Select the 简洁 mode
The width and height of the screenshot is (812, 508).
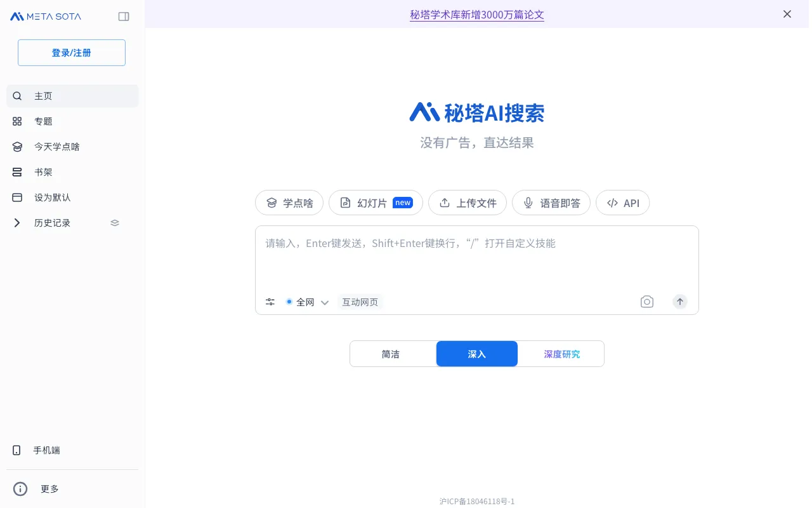click(391, 354)
